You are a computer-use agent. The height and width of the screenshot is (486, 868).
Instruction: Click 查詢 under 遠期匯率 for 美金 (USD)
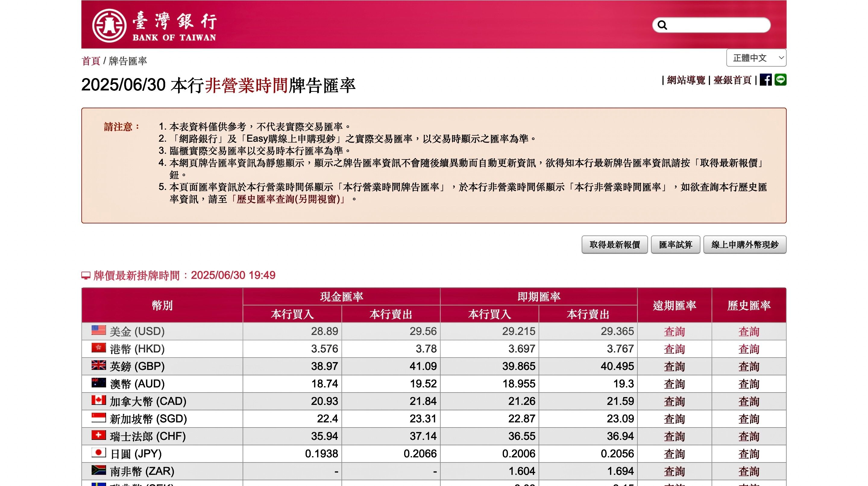click(674, 331)
